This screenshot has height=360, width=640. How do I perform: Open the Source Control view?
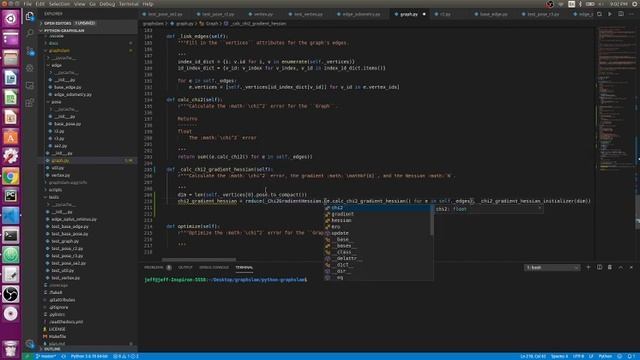pos(30,51)
